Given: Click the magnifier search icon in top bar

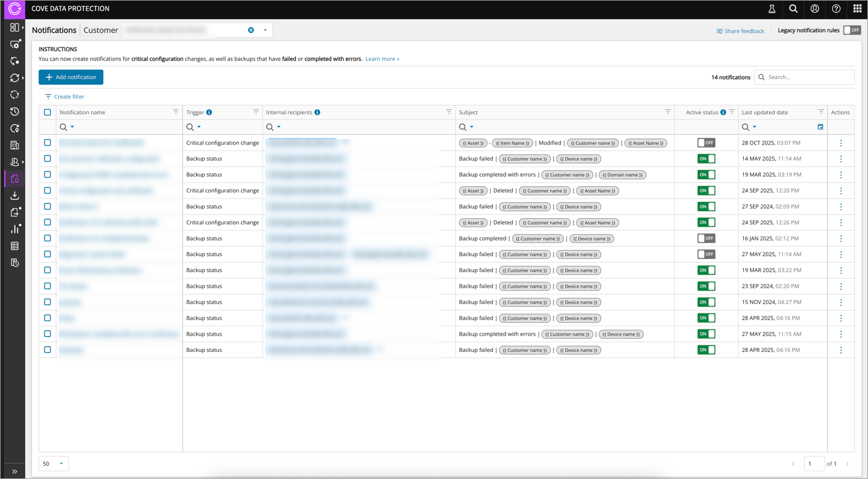Looking at the screenshot, I should pos(793,9).
